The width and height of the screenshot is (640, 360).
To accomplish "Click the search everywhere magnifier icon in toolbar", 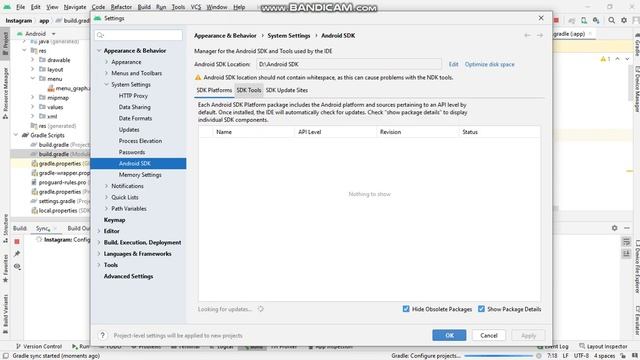I will click(611, 20).
